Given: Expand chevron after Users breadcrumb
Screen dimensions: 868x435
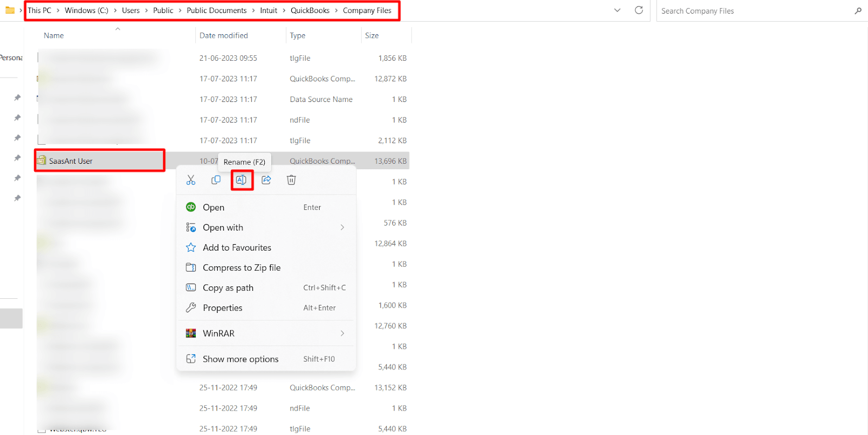Looking at the screenshot, I should tap(146, 10).
